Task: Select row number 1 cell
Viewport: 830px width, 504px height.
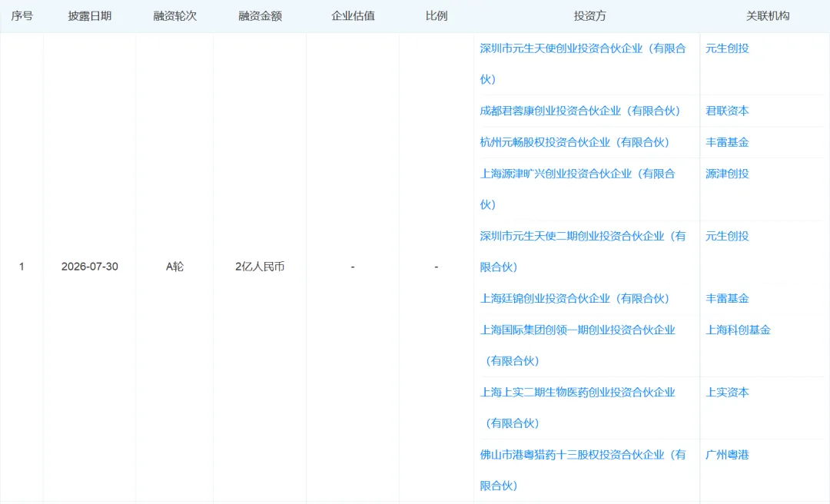Action: coord(22,267)
